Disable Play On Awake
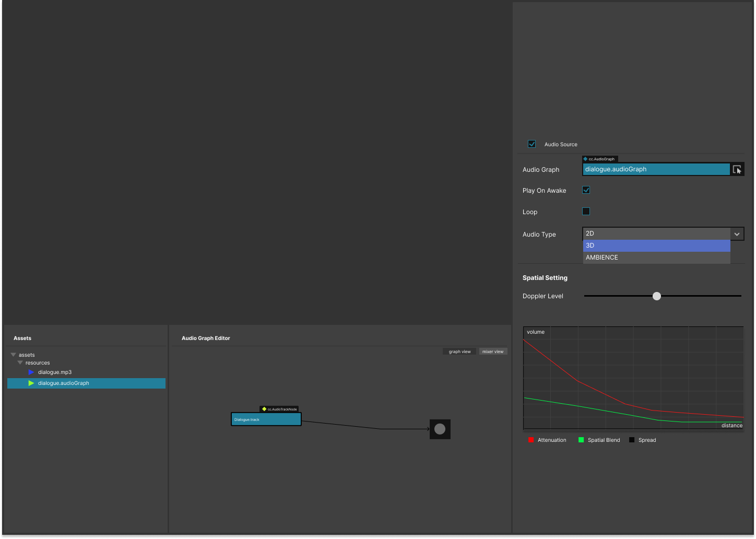The image size is (756, 539). click(586, 190)
